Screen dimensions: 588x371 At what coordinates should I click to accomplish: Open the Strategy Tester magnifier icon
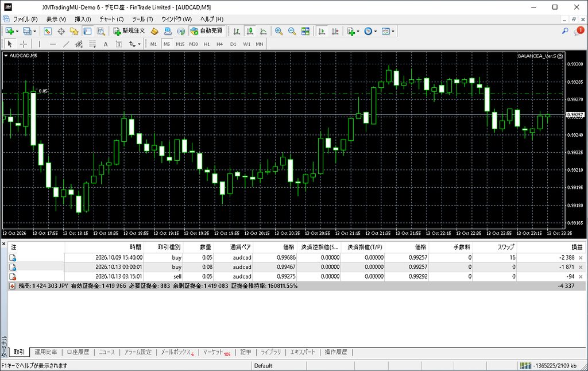[101, 31]
